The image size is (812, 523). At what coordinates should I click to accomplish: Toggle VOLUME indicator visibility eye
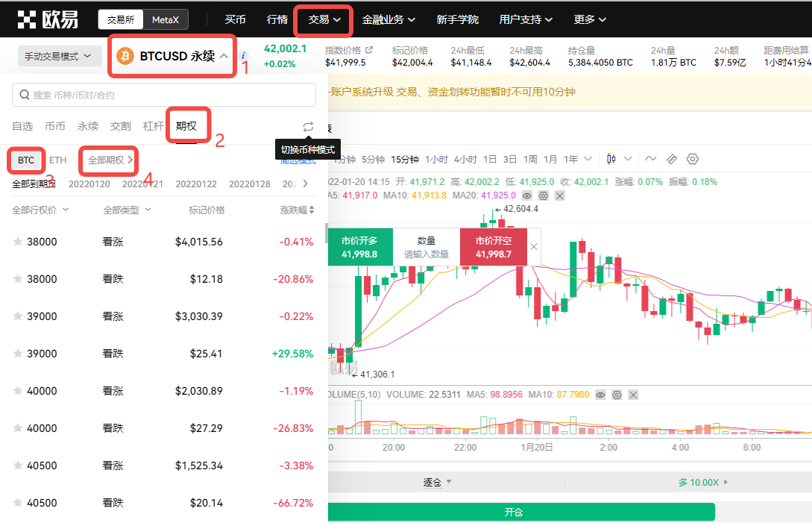[x=600, y=395]
